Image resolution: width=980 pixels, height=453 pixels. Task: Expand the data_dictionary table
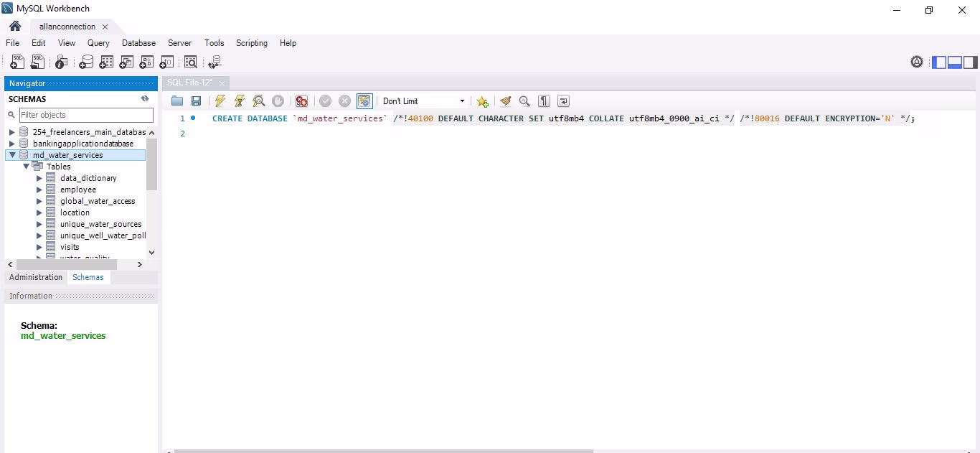click(x=39, y=178)
